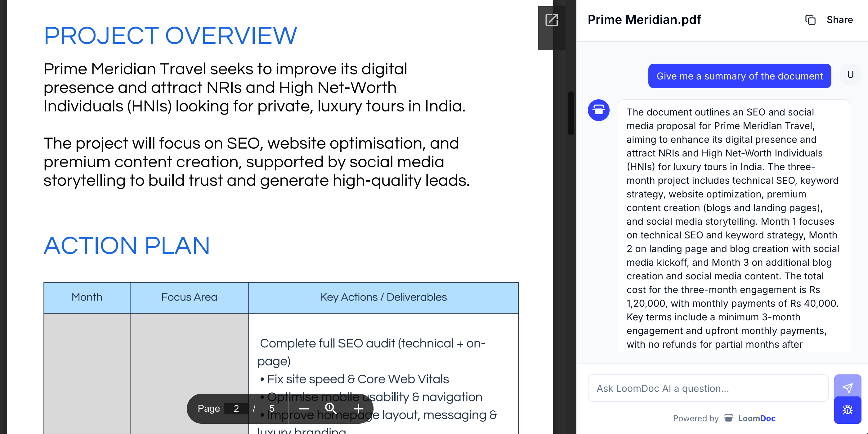Click the bug report icon button
This screenshot has width=868, height=434.
pos(847,410)
